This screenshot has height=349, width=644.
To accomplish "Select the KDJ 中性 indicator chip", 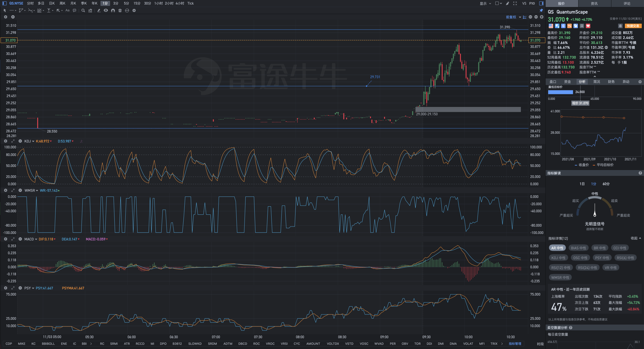I will [559, 258].
